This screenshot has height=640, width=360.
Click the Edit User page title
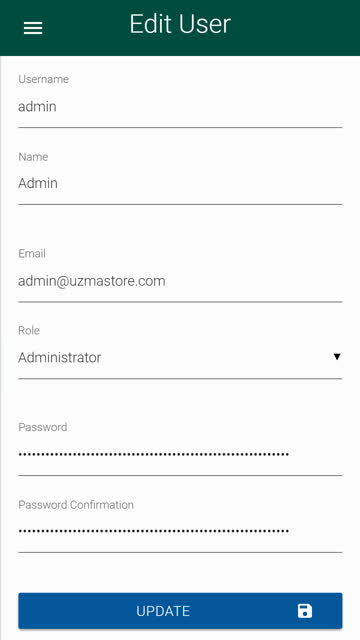(x=180, y=24)
